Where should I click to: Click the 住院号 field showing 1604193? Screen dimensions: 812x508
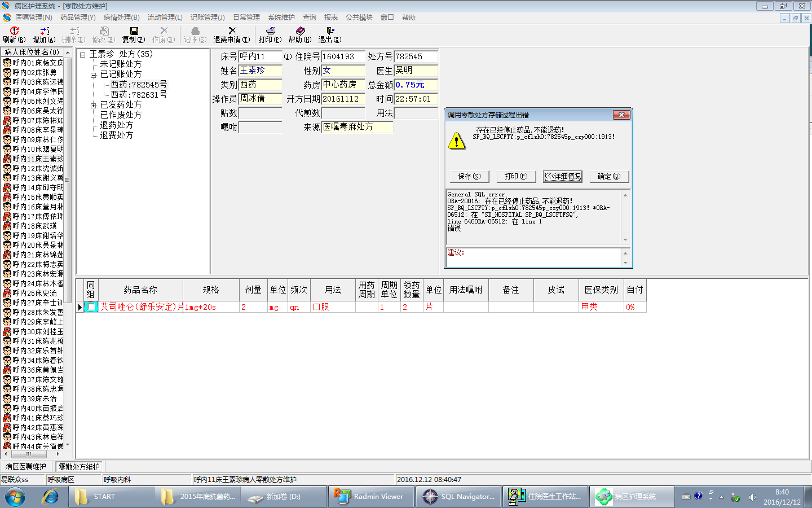pos(343,56)
